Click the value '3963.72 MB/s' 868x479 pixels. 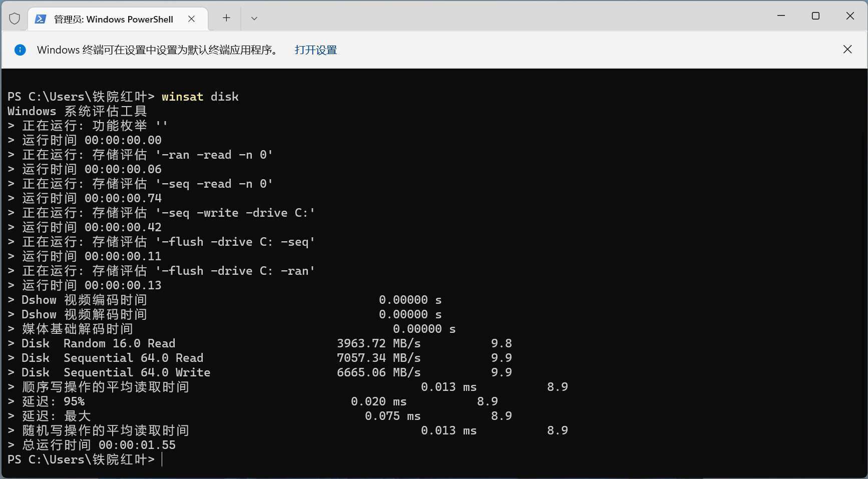tap(378, 343)
